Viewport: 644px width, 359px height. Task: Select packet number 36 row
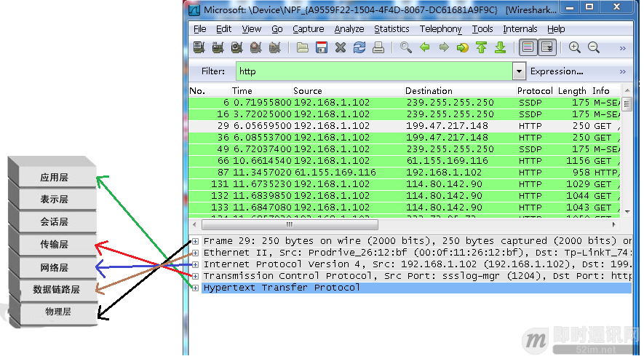tap(404, 138)
